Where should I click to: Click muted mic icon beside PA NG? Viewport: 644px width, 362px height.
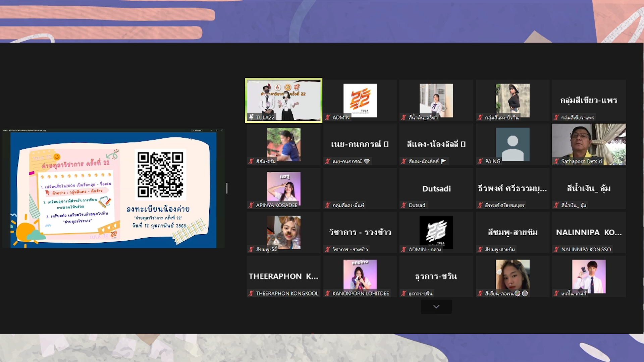coord(480,161)
